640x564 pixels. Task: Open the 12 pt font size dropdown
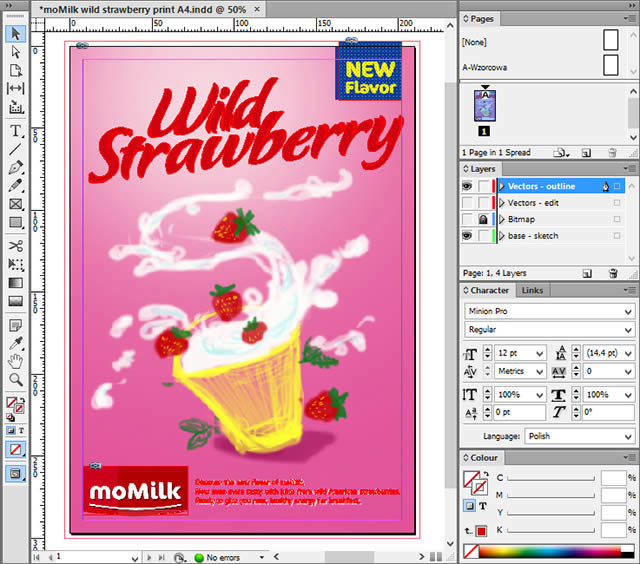[540, 353]
